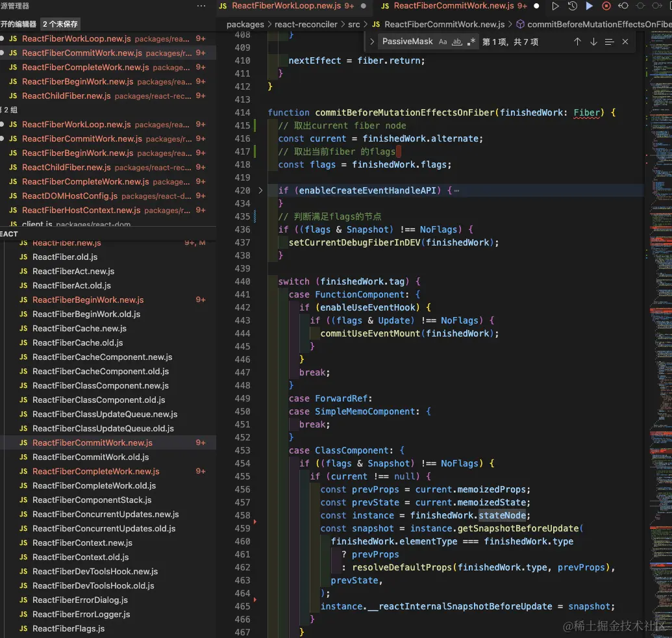Viewport: 672px width, 638px height.
Task: Click the packages breadcrumb item
Action: point(245,25)
